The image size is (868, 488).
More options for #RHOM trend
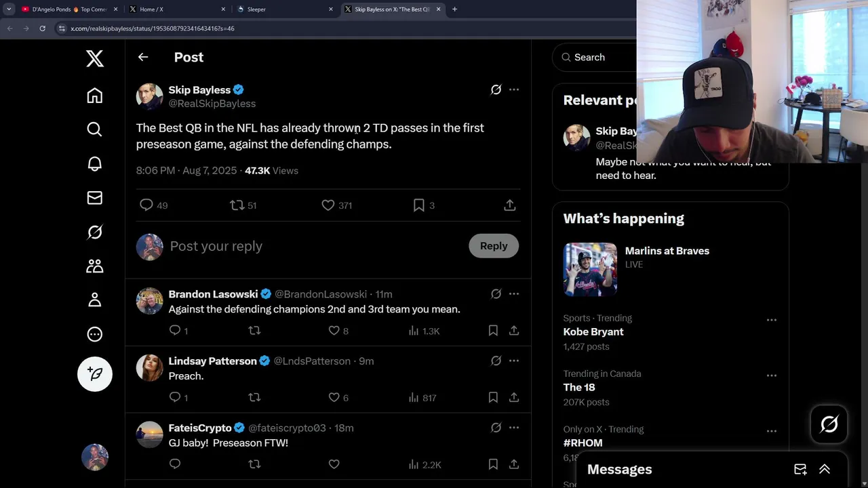[772, 430]
